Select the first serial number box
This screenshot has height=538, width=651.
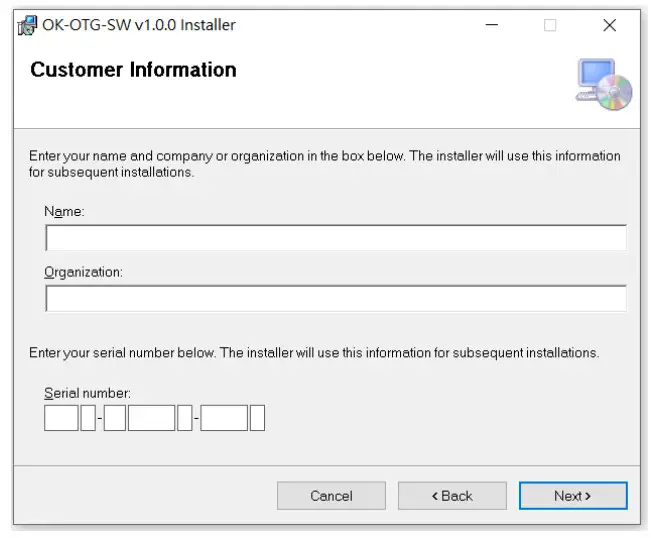61,417
